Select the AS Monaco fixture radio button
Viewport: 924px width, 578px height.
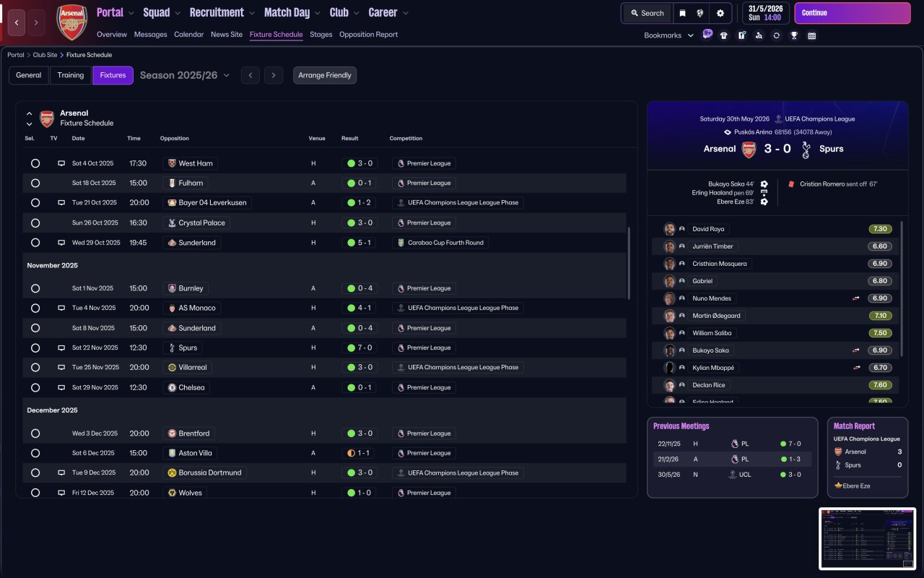[x=35, y=308]
